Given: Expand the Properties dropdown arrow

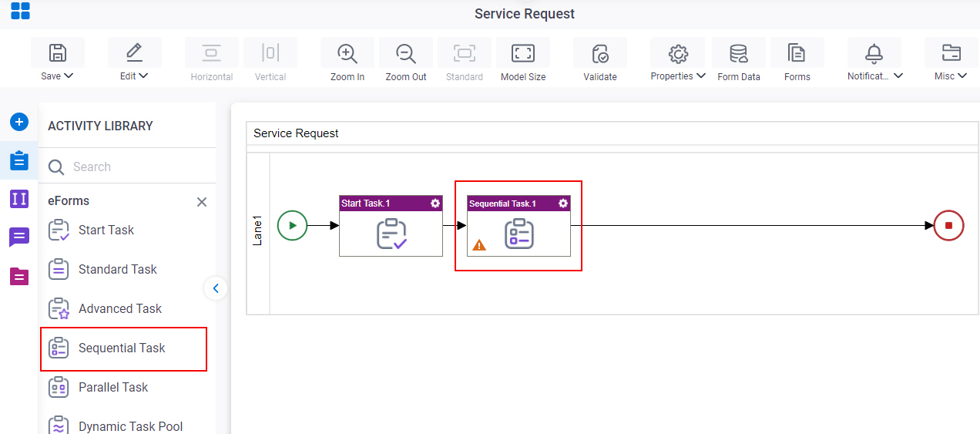Looking at the screenshot, I should coord(701,76).
